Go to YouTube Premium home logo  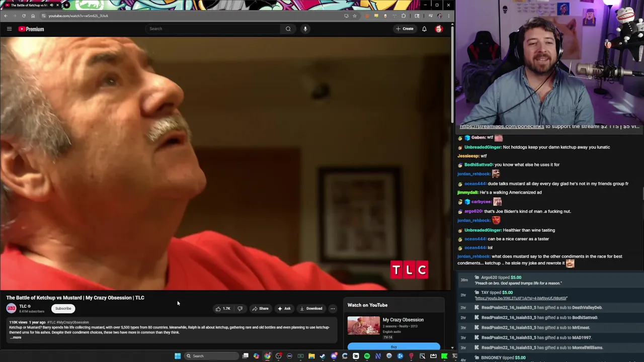tap(31, 29)
